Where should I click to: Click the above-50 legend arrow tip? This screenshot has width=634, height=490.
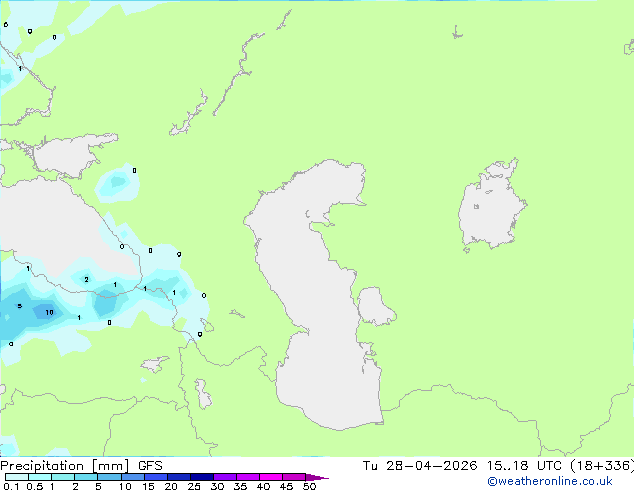click(317, 477)
